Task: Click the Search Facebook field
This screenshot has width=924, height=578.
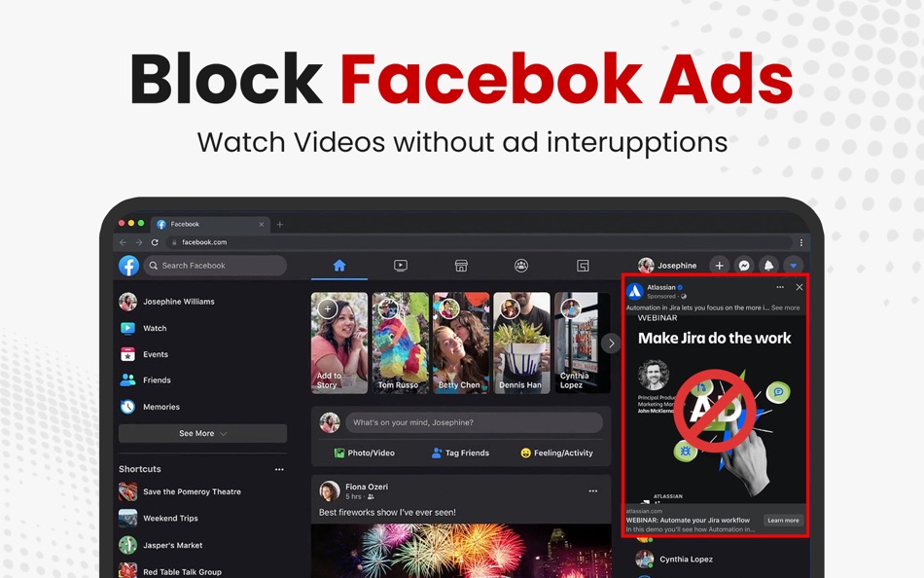Action: pyautogui.click(x=215, y=266)
